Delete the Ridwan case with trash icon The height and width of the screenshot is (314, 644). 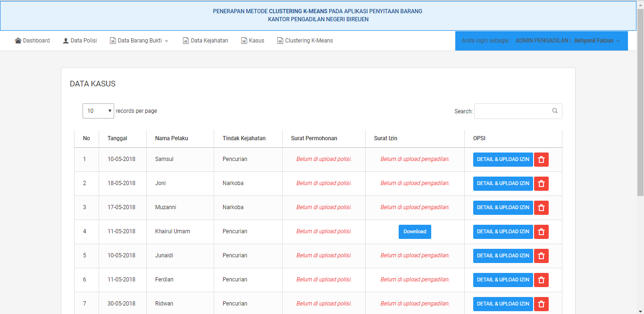(541, 304)
